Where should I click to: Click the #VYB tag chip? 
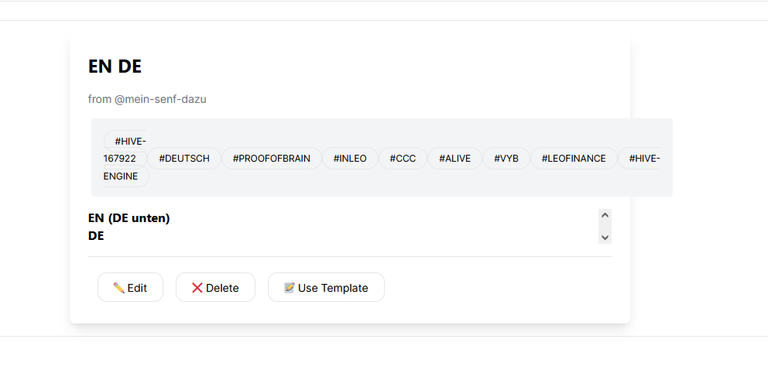coord(506,158)
